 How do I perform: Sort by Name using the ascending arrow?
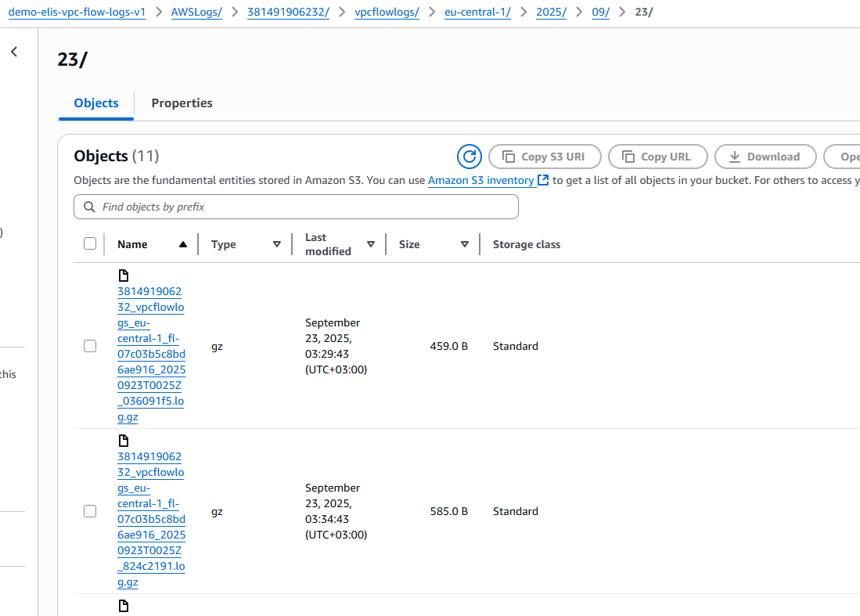click(182, 244)
